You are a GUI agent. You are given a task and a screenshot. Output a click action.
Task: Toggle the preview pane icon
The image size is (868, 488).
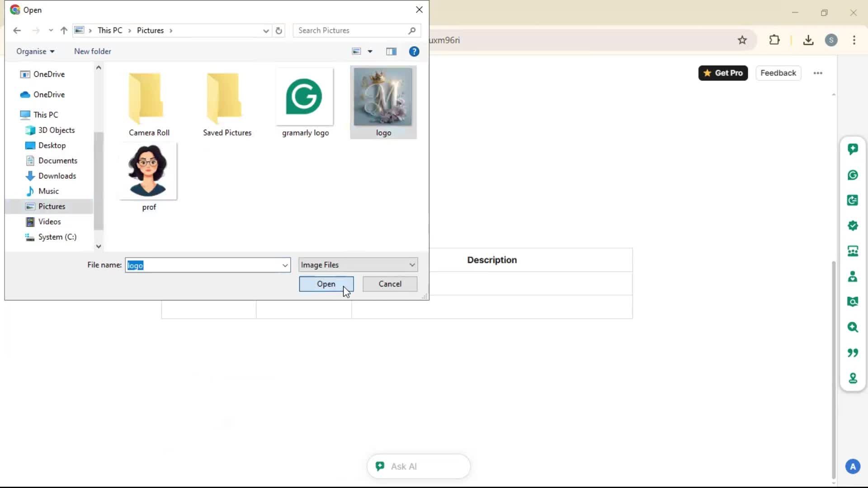[x=391, y=52]
